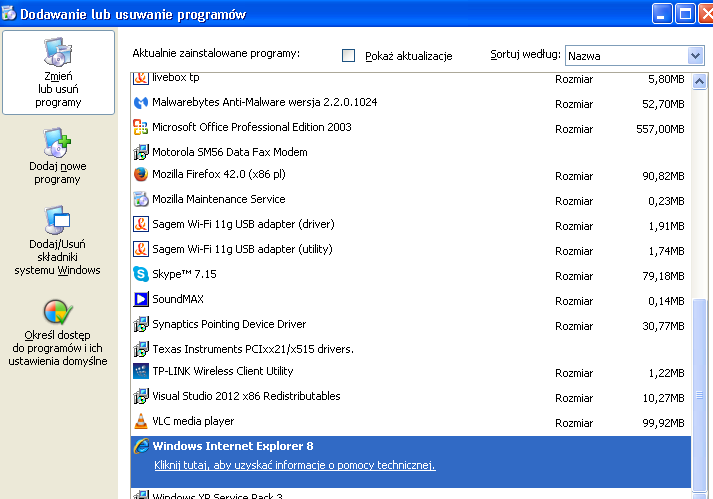Click the title bar window icon
This screenshot has height=499, width=713.
(9, 13)
